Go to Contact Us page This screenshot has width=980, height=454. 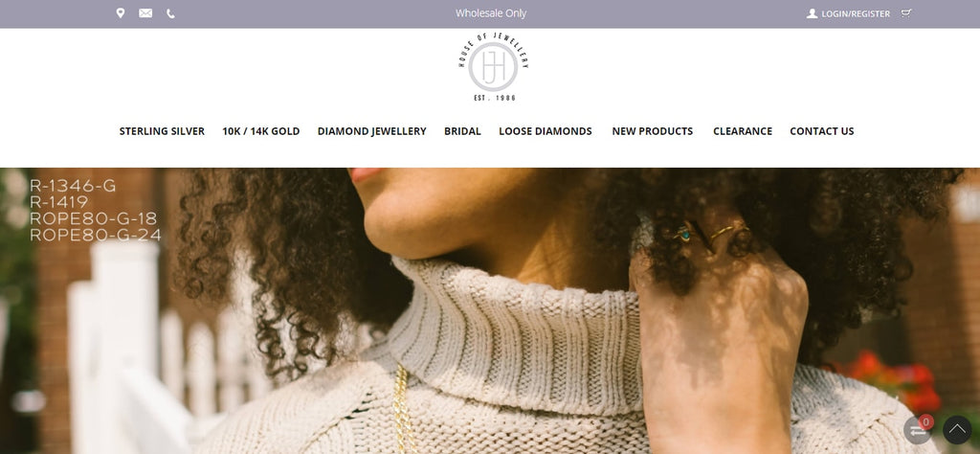pos(822,131)
